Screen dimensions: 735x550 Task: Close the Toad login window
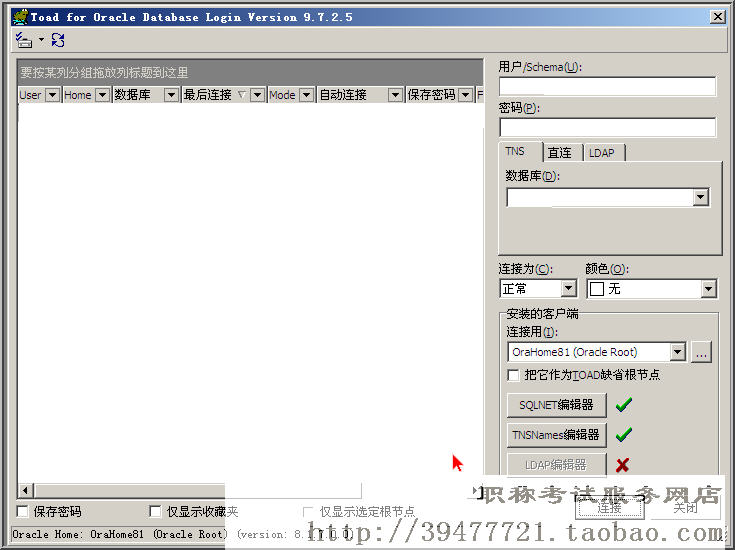pyautogui.click(x=718, y=17)
